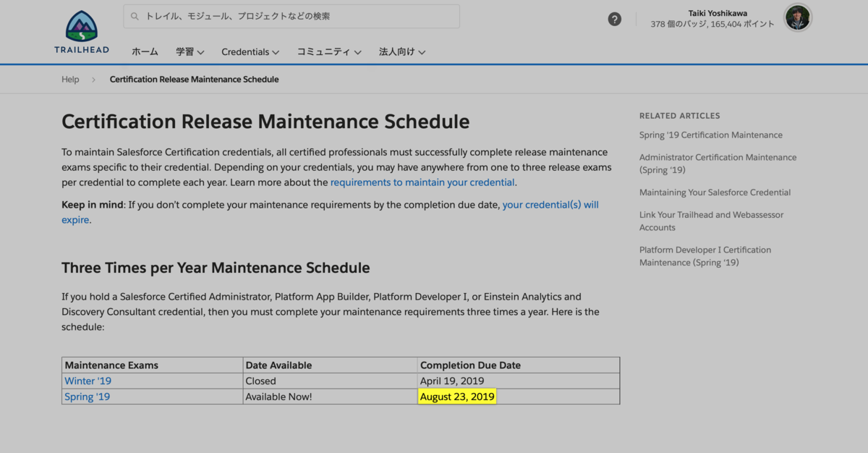This screenshot has height=453, width=868.
Task: Open Administrator Certification Maintenance (Spring '19) article
Action: point(718,164)
